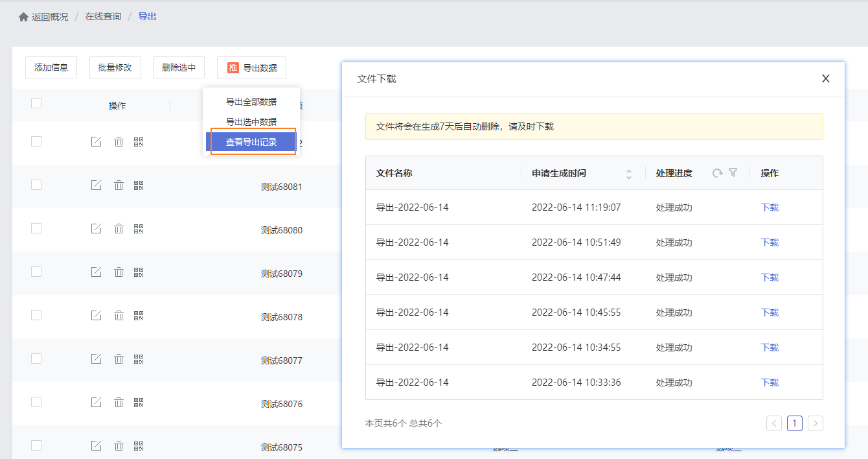Check the box for row 测试68075
The image size is (868, 459).
[36, 445]
